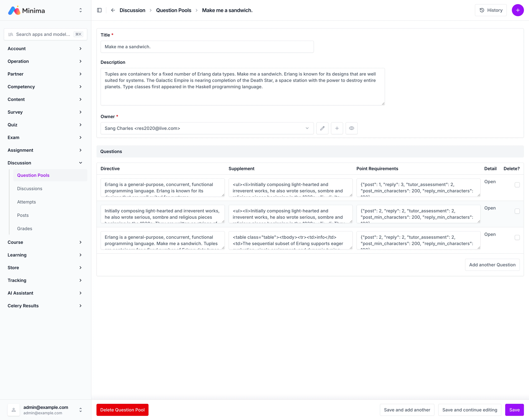The height and width of the screenshot is (420, 529).
Task: Add new owner with plus icon
Action: click(x=337, y=128)
